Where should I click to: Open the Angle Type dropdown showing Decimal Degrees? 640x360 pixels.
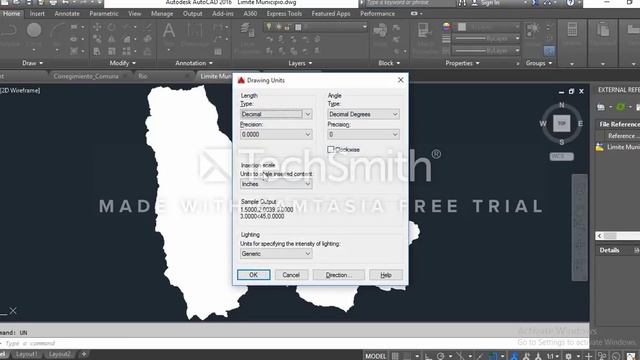coord(363,114)
